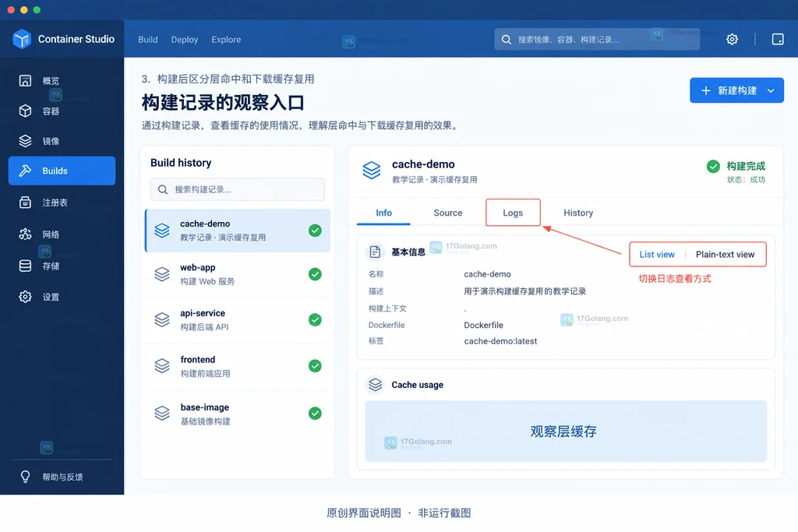This screenshot has width=798, height=532.
Task: Switch to the Source tab
Action: 448,213
